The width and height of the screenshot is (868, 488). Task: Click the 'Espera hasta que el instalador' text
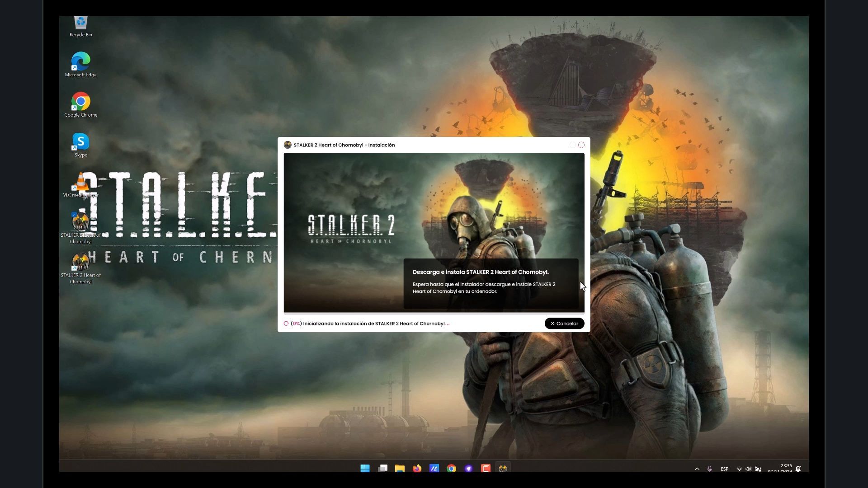tap(484, 288)
